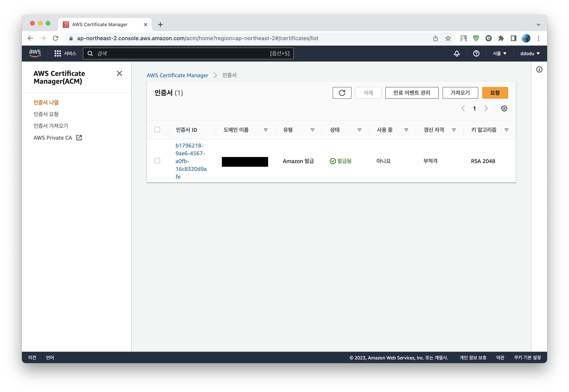Sort by 갱신 자격 column arrow
Image resolution: width=569 pixels, height=392 pixels.
[454, 130]
